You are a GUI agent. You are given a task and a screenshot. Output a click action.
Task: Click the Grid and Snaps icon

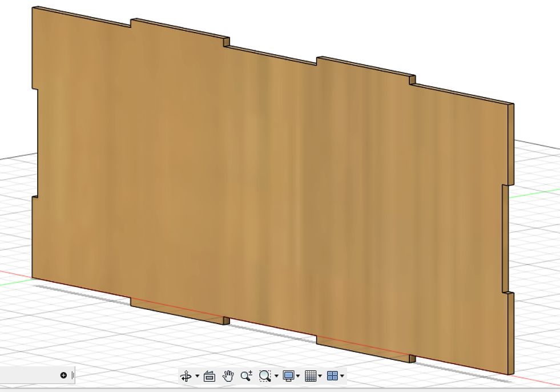[311, 376]
